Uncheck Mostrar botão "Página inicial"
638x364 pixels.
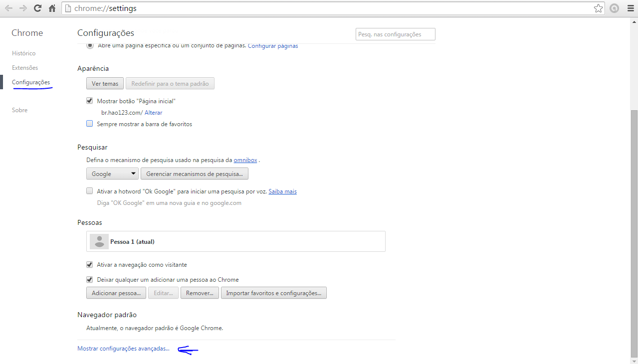tap(90, 101)
